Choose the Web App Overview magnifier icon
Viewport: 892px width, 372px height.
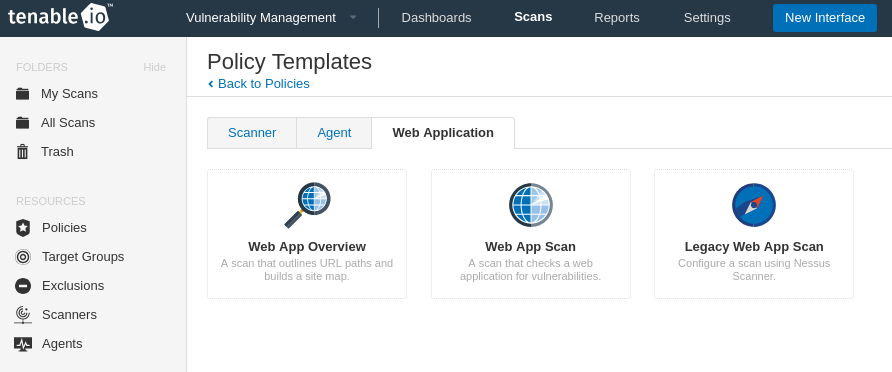pos(307,205)
